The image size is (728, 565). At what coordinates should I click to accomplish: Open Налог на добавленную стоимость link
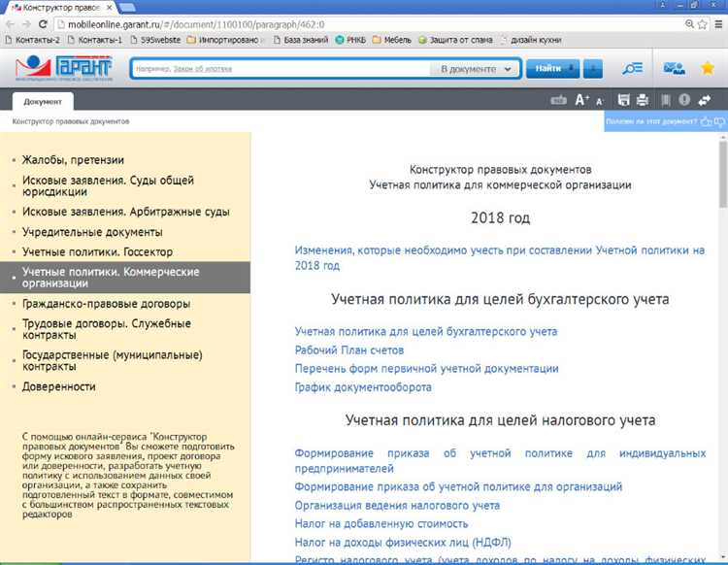[381, 523]
